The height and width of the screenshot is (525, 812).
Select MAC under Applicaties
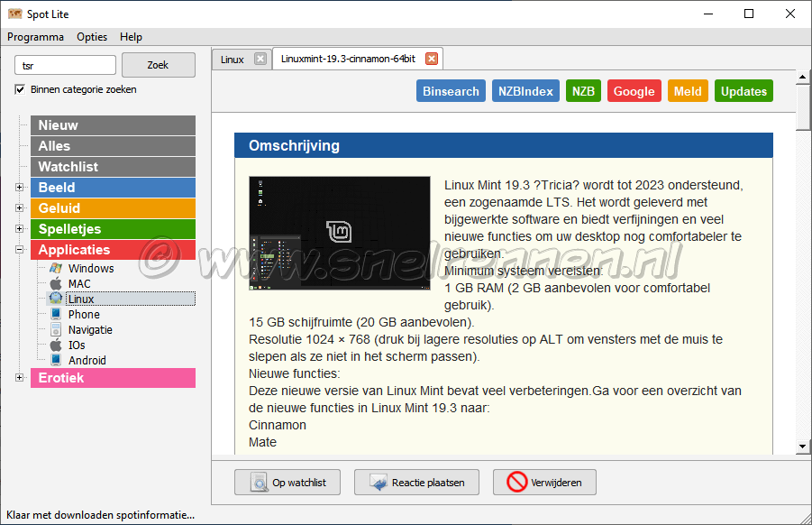(79, 283)
